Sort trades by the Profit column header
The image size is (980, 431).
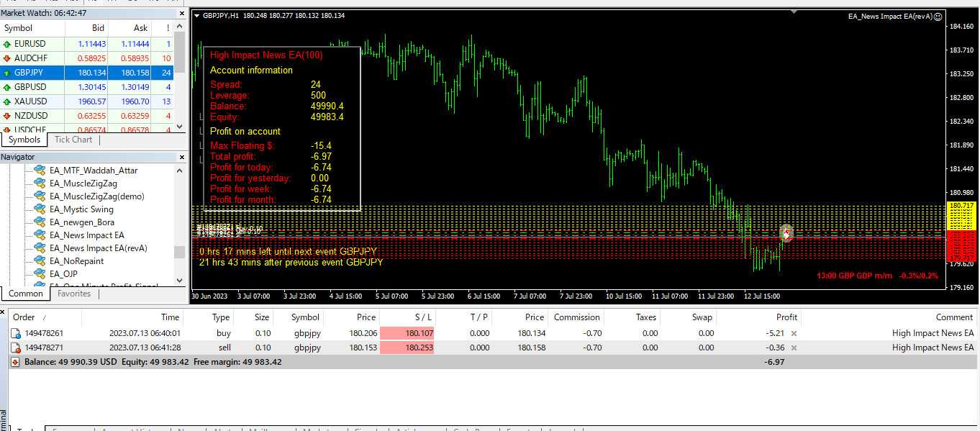point(786,317)
